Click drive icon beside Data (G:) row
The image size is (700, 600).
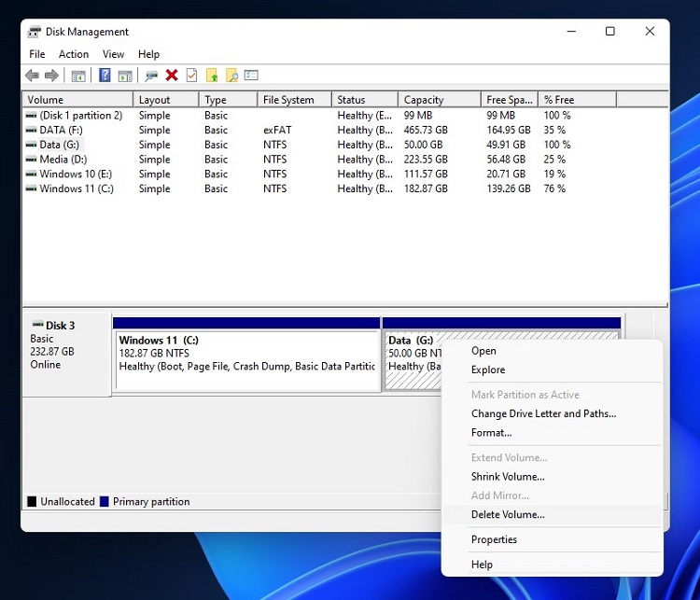click(x=31, y=145)
